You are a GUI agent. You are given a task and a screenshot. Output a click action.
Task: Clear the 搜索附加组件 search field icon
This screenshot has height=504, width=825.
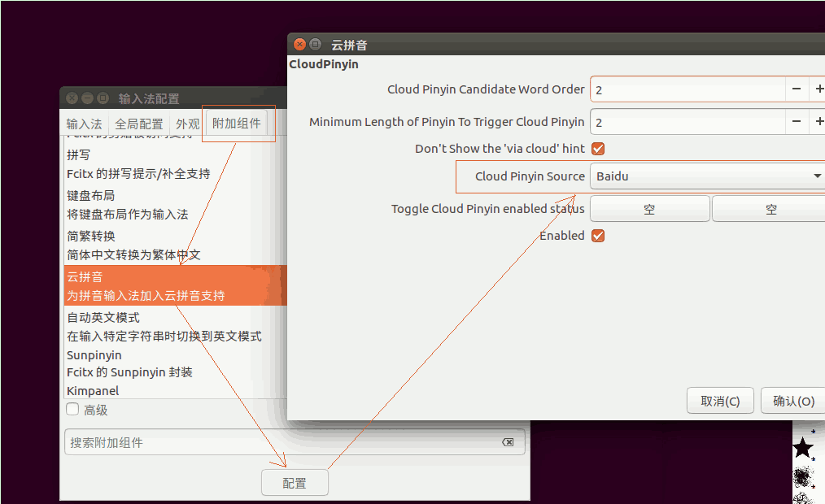tap(508, 442)
